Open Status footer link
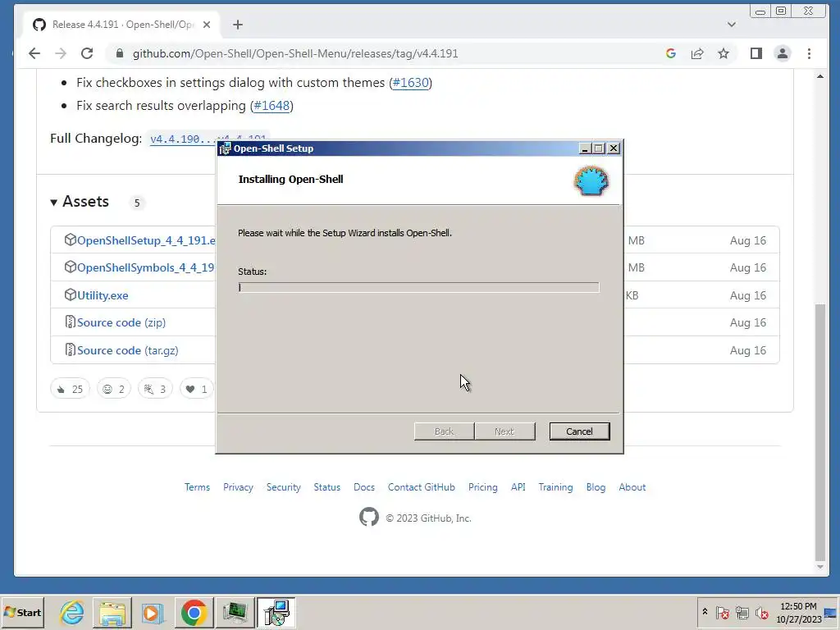Image resolution: width=840 pixels, height=630 pixels. pyautogui.click(x=326, y=487)
